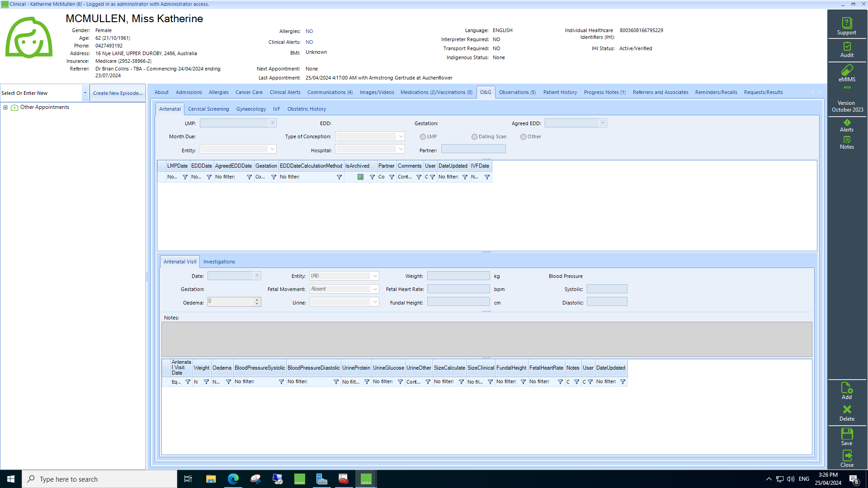Toggle IsArchived filter checkbox
The width and height of the screenshot is (868, 488).
click(360, 177)
